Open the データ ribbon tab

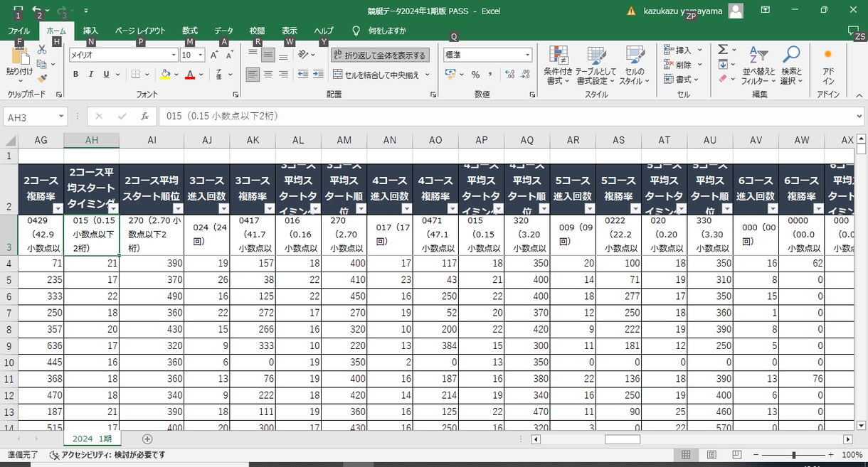pyautogui.click(x=224, y=31)
